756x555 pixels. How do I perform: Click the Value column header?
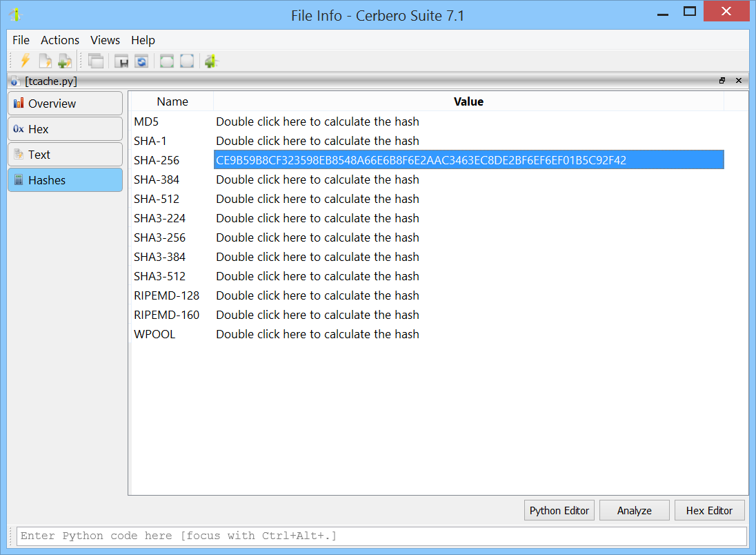(468, 101)
